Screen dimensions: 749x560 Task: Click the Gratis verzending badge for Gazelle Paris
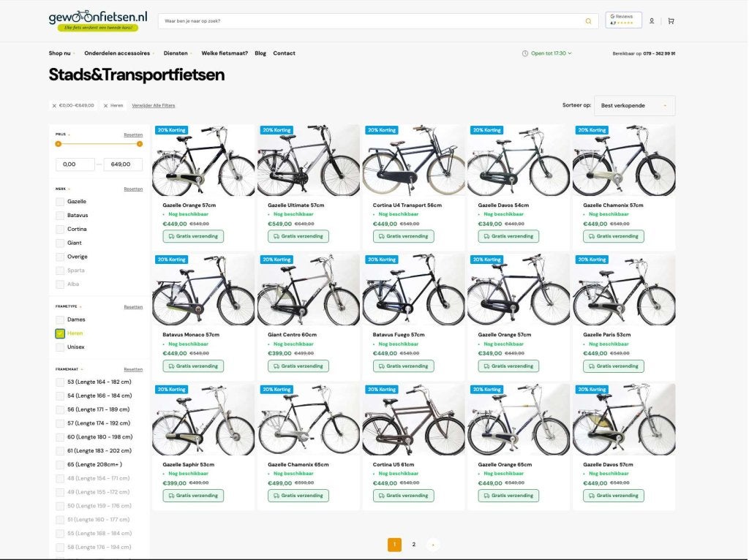(x=614, y=366)
